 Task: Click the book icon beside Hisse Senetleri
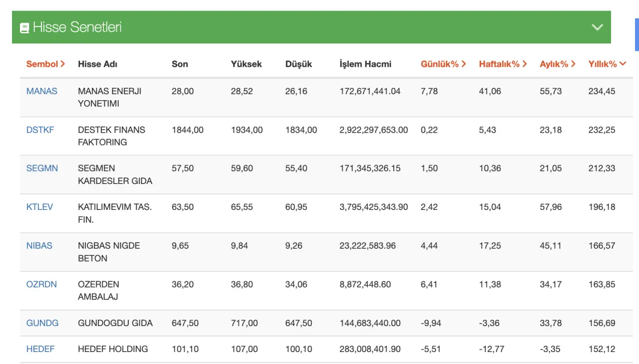pos(24,28)
